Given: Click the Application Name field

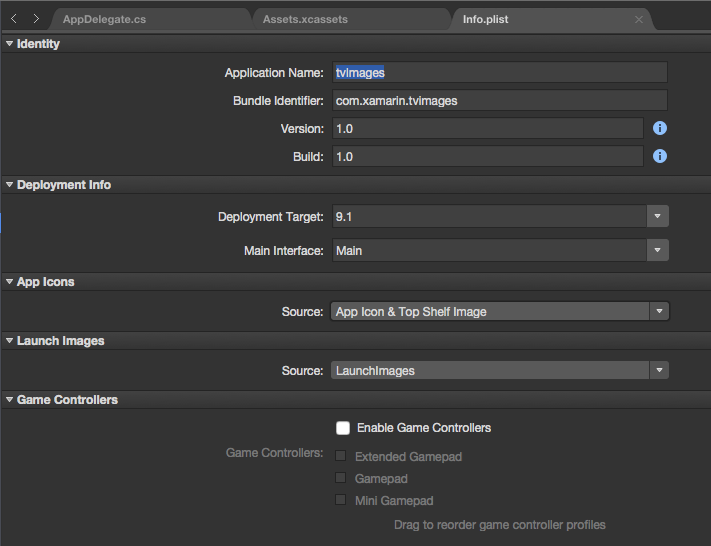Looking at the screenshot, I should pos(498,72).
